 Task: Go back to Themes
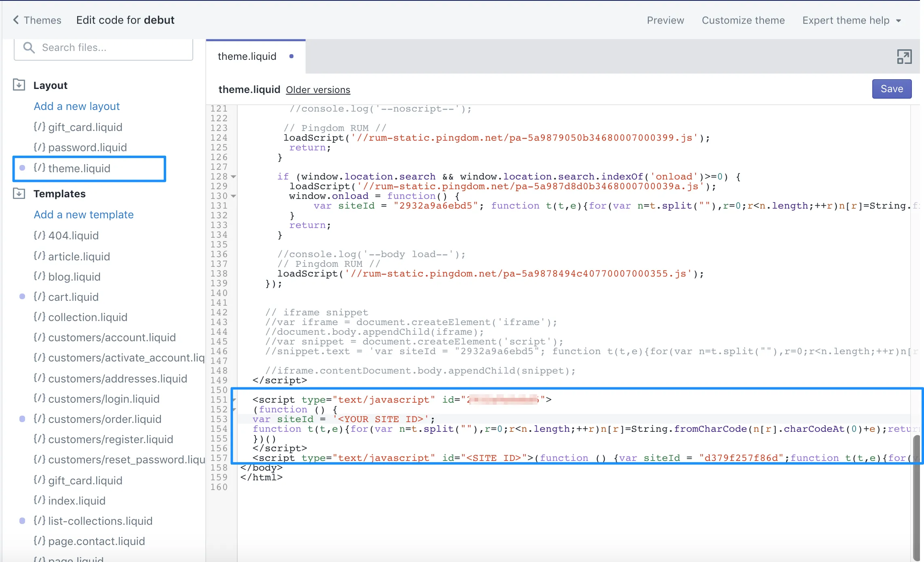point(42,20)
